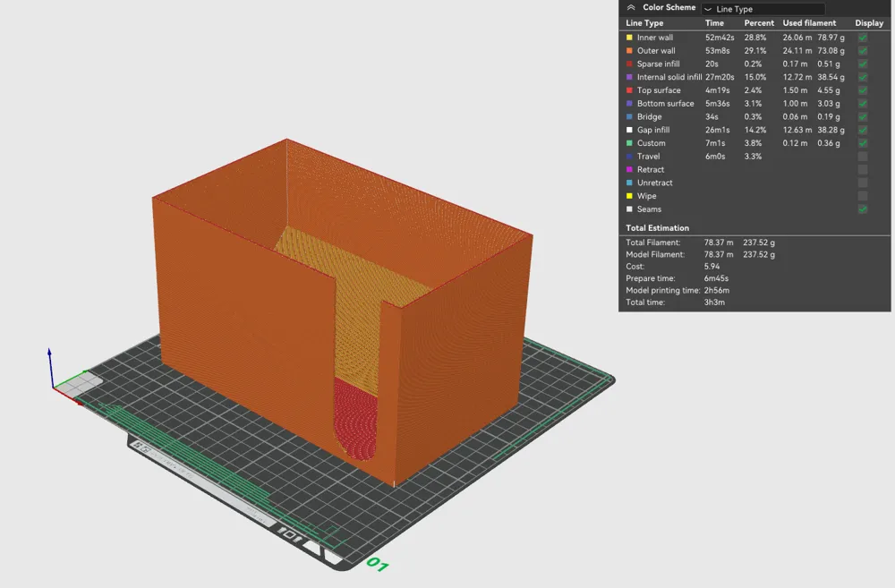
Task: Click the Seams white color icon
Action: tap(629, 209)
